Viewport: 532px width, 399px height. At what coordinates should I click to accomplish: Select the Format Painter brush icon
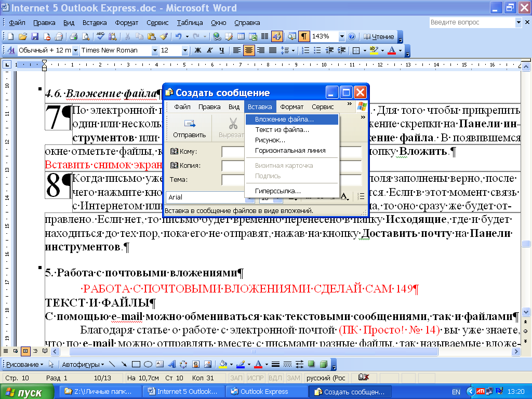(x=164, y=37)
